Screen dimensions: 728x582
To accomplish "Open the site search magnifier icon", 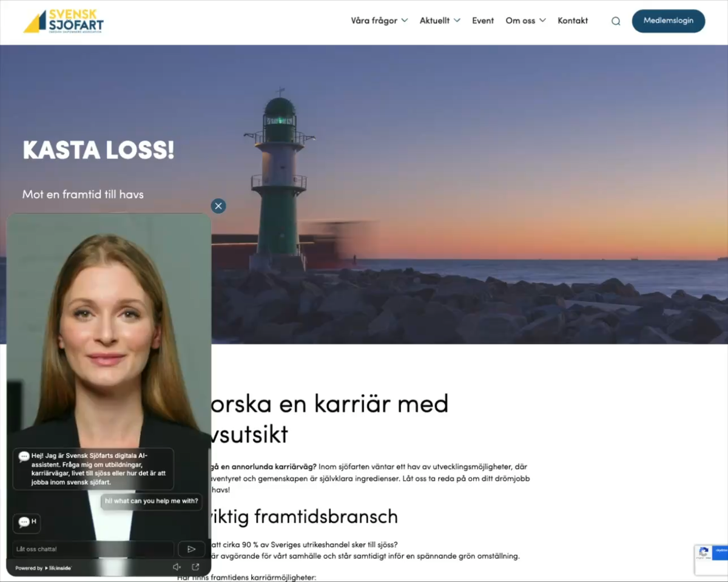I will (615, 20).
